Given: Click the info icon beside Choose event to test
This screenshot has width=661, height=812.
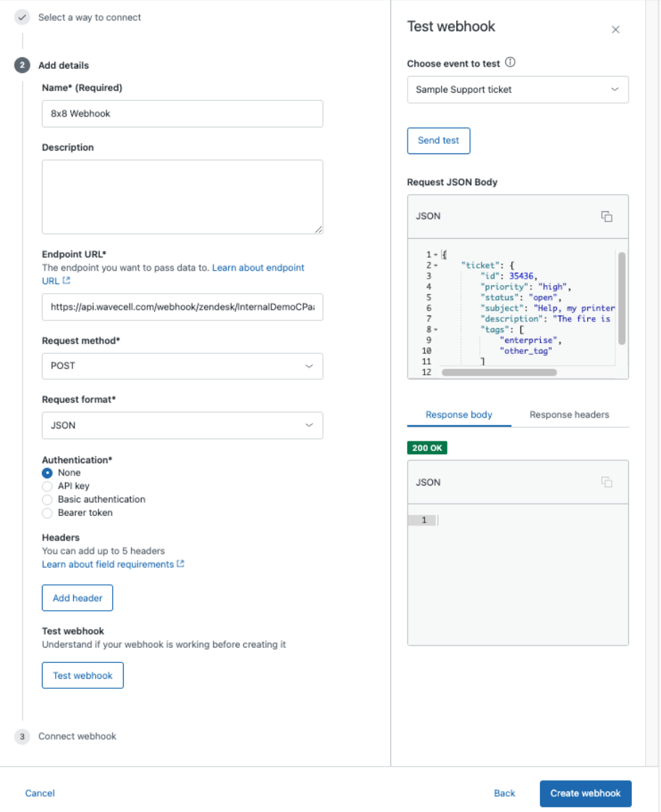Looking at the screenshot, I should [x=510, y=63].
